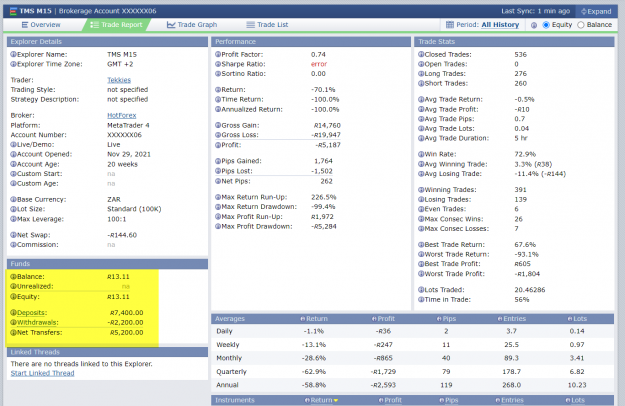Click info icon next to Explorer Time Zone

click(14, 64)
